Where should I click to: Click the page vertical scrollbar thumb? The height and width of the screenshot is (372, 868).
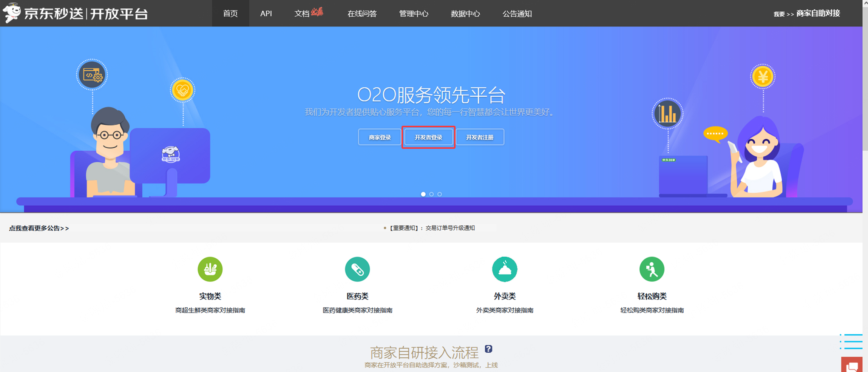click(865, 79)
